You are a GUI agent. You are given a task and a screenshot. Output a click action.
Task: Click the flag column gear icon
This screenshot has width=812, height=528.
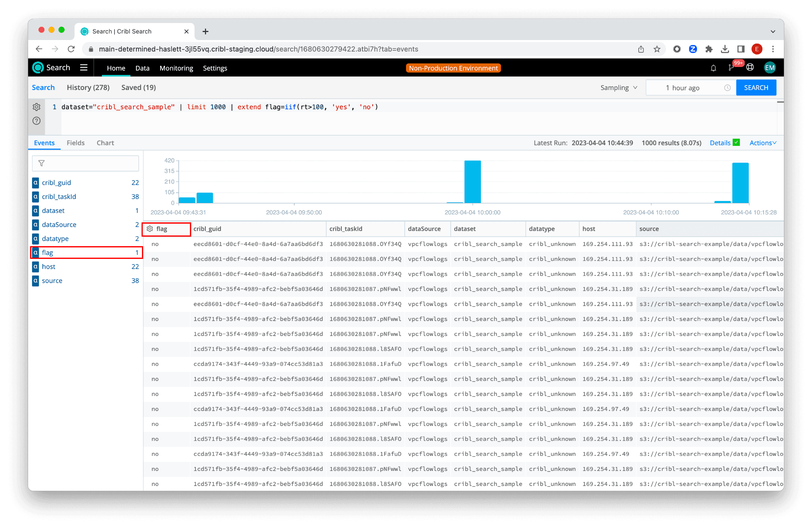point(150,229)
